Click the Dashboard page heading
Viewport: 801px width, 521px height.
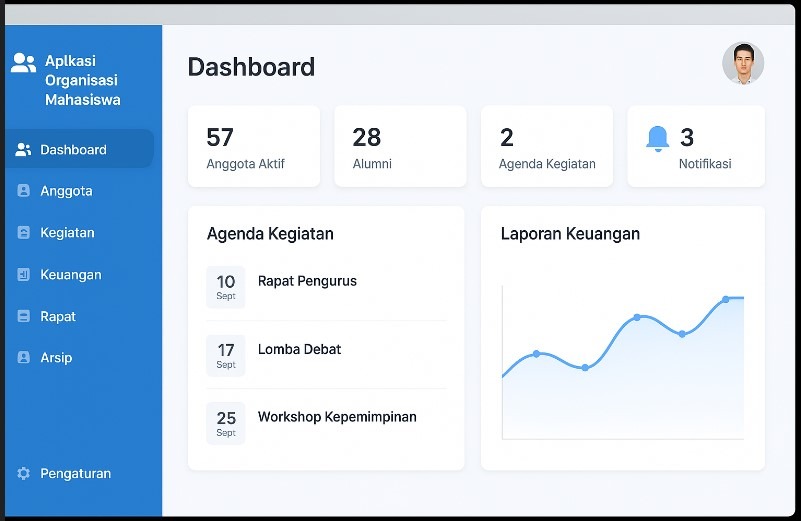click(251, 67)
